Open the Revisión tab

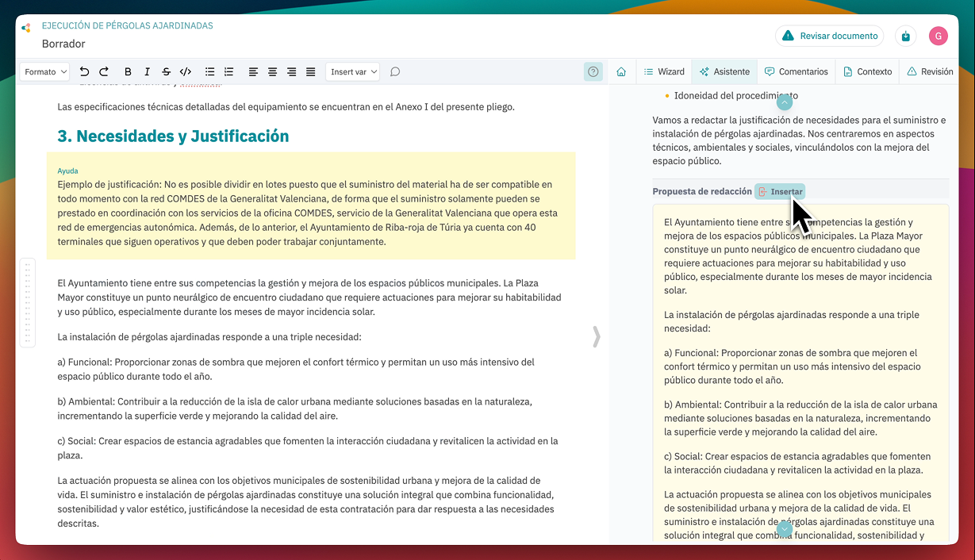pyautogui.click(x=930, y=71)
